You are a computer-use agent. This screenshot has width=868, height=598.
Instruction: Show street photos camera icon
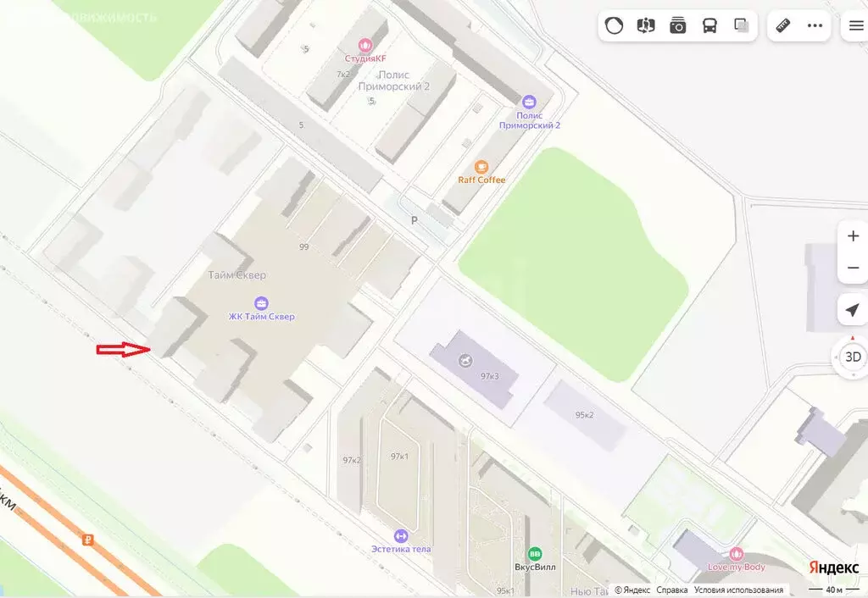677,25
